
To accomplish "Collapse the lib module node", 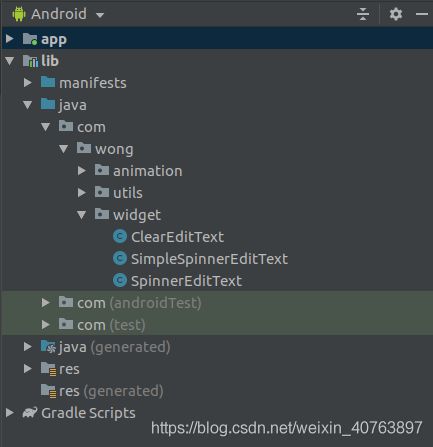I will pyautogui.click(x=10, y=61).
